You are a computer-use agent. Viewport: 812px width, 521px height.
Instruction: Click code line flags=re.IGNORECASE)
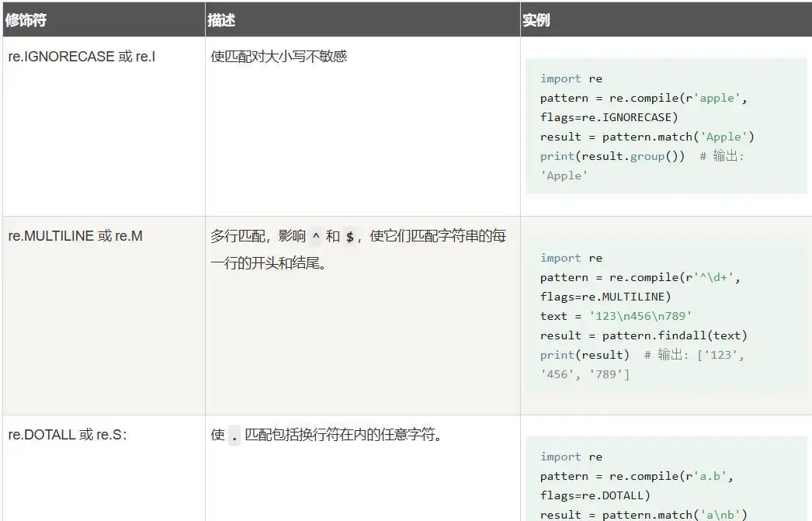tap(609, 117)
